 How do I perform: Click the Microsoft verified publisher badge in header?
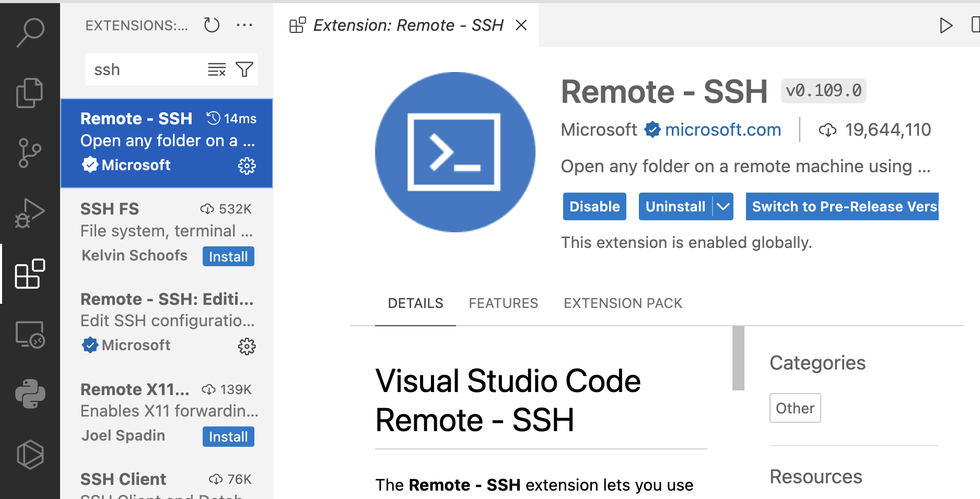[x=652, y=129]
